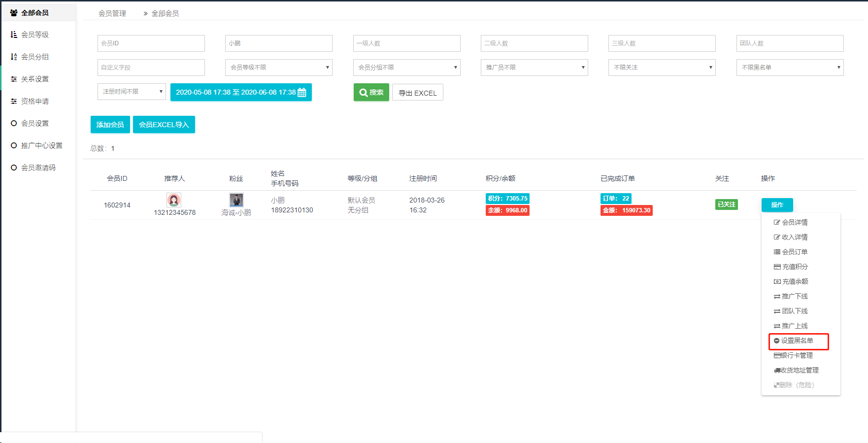
Task: Click the 二级人数 input field
Action: [534, 43]
